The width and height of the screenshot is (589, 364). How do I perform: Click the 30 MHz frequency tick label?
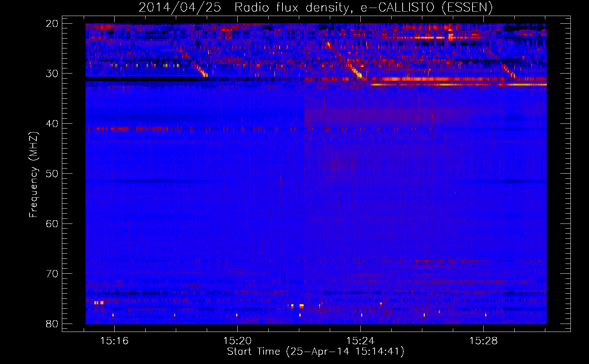pyautogui.click(x=52, y=74)
